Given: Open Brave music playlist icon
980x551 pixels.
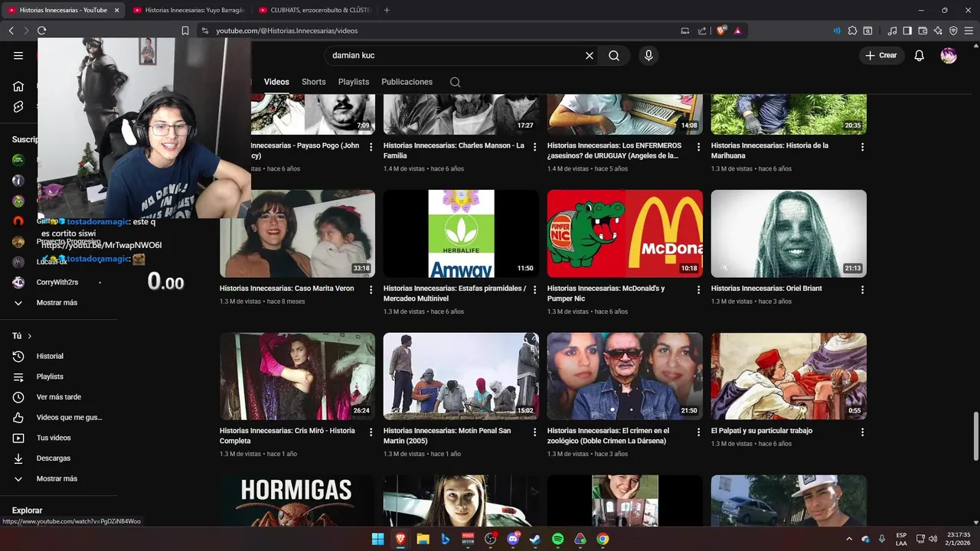Looking at the screenshot, I should (x=892, y=31).
